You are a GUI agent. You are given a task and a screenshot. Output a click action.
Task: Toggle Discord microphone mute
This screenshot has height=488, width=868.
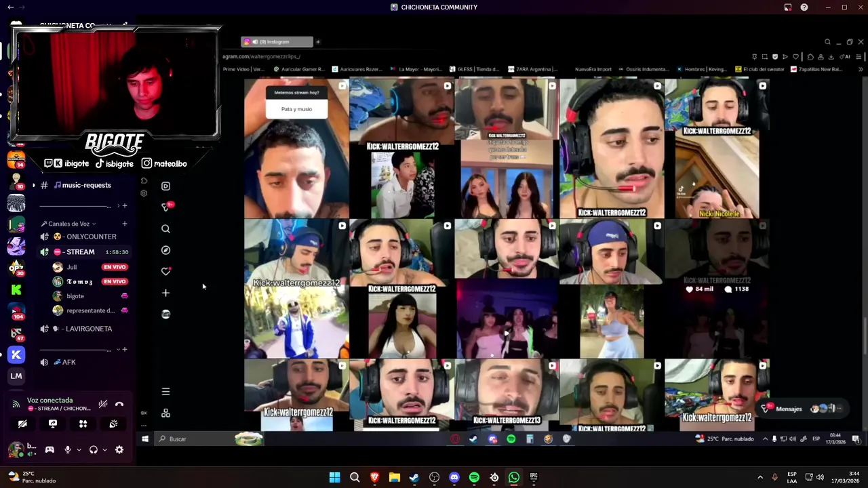click(x=67, y=449)
